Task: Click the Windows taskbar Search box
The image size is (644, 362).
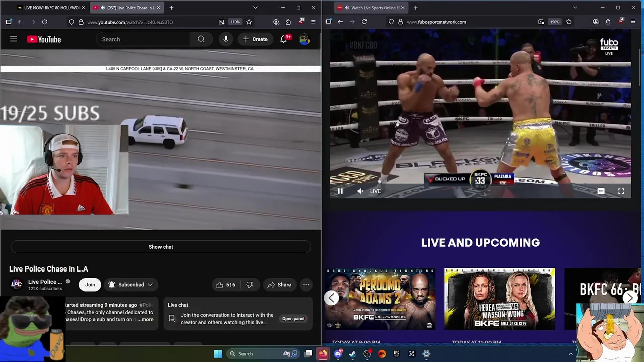Action: click(x=264, y=354)
